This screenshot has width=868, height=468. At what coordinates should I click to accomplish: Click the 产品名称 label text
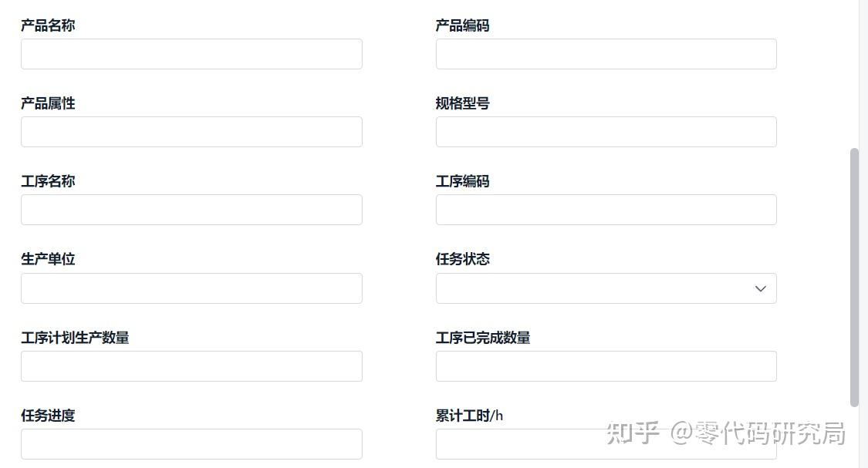[x=48, y=25]
